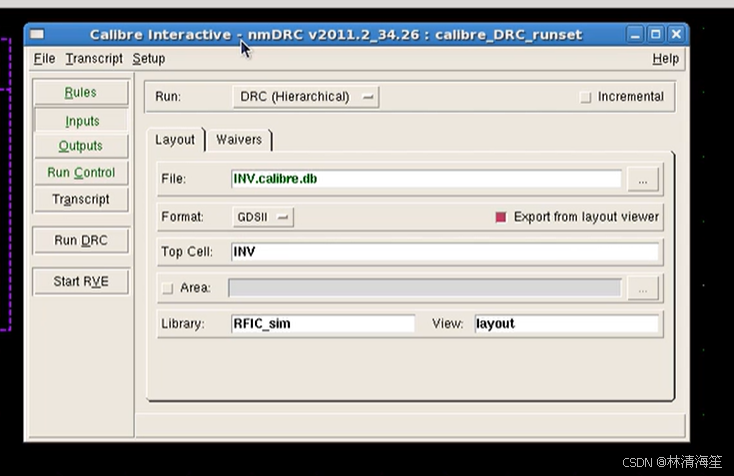Switch to the Waivers tab

click(239, 139)
